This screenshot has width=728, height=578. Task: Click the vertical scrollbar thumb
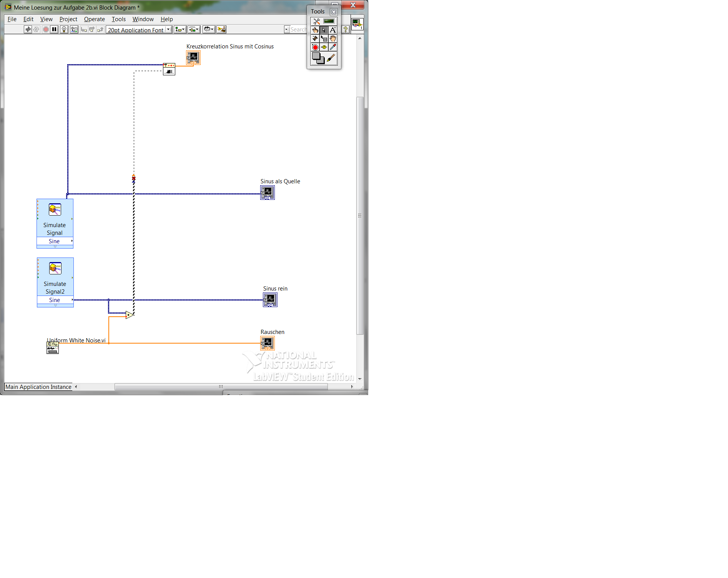[x=360, y=215]
